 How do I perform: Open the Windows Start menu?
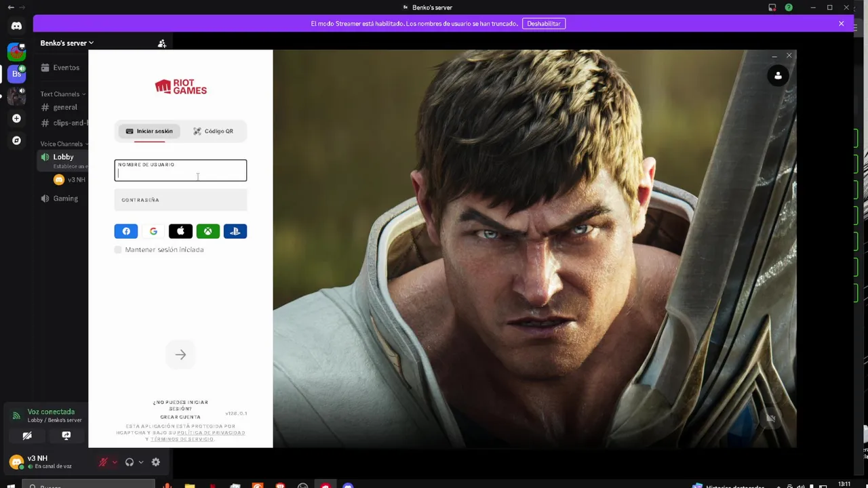tap(11, 485)
